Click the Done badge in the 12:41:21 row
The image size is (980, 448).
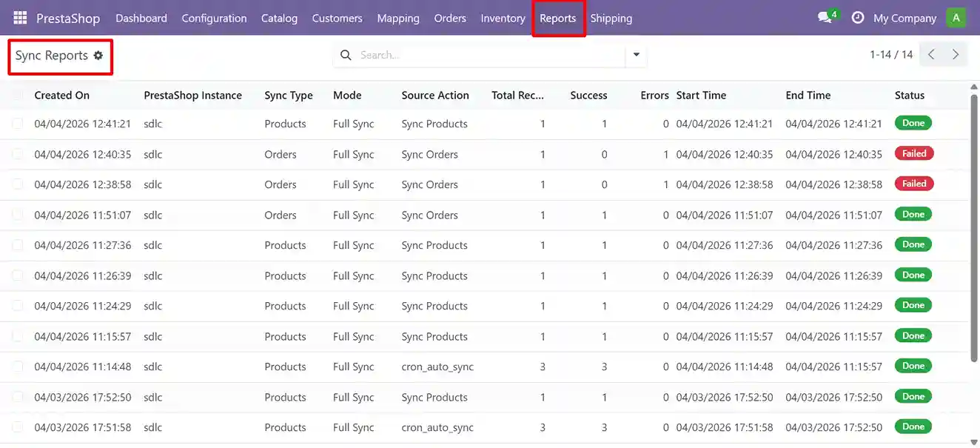(x=913, y=123)
